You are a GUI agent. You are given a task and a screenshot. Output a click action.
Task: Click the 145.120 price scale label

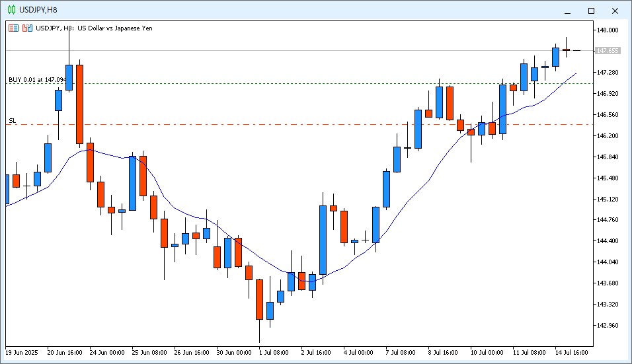click(x=608, y=199)
